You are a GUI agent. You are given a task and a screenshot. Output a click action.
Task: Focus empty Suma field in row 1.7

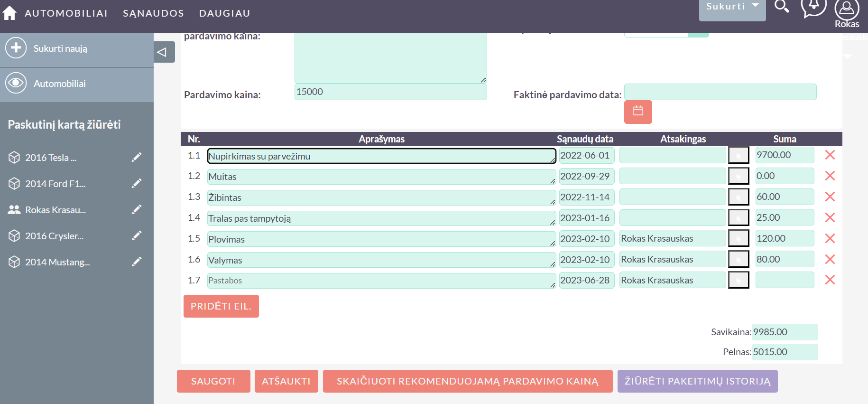[x=785, y=280]
